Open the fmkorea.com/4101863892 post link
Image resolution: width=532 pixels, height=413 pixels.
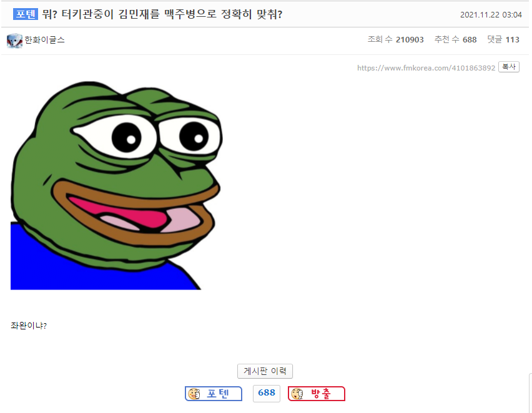[426, 68]
